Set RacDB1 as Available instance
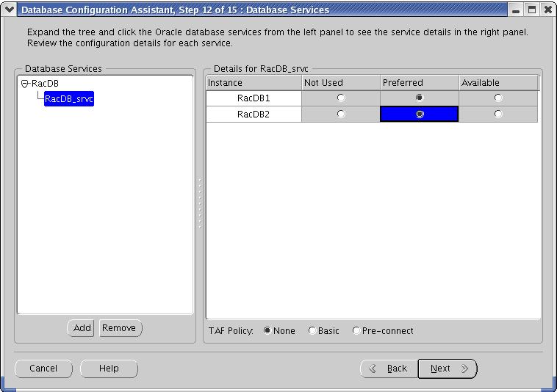 pyautogui.click(x=498, y=98)
